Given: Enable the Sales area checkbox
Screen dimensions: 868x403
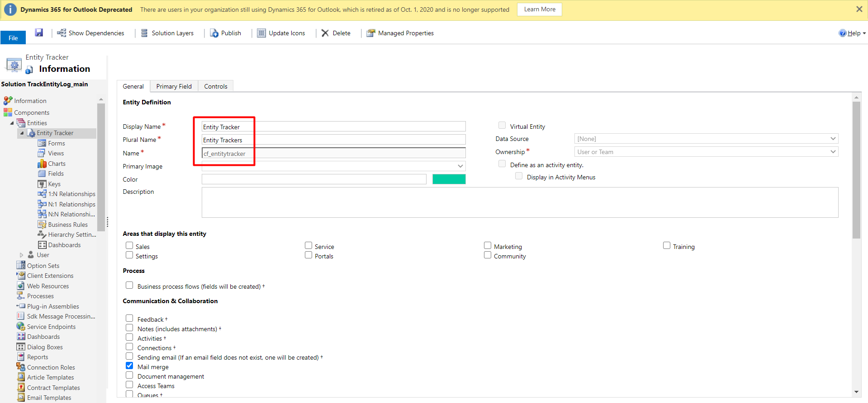Looking at the screenshot, I should [129, 246].
